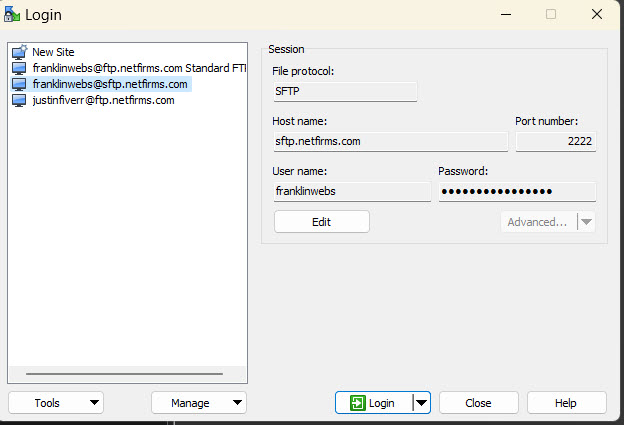Image resolution: width=624 pixels, height=425 pixels.
Task: Expand the Advanced button dropdown arrow
Action: [586, 222]
